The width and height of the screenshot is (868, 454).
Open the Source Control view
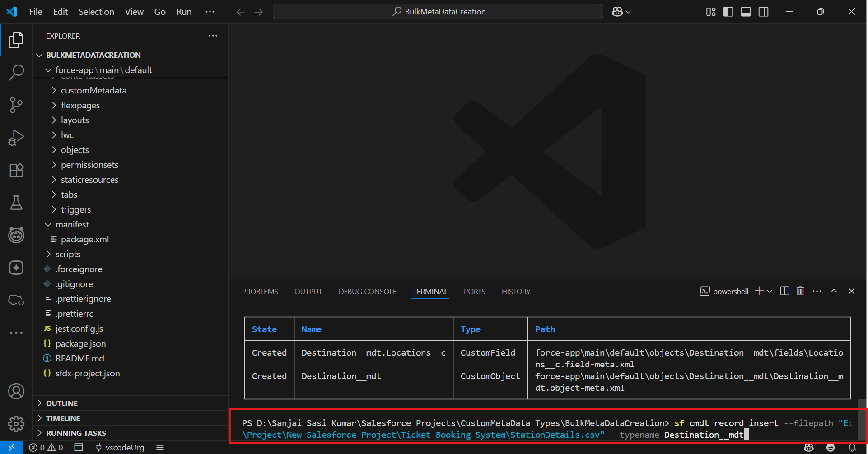pos(16,105)
